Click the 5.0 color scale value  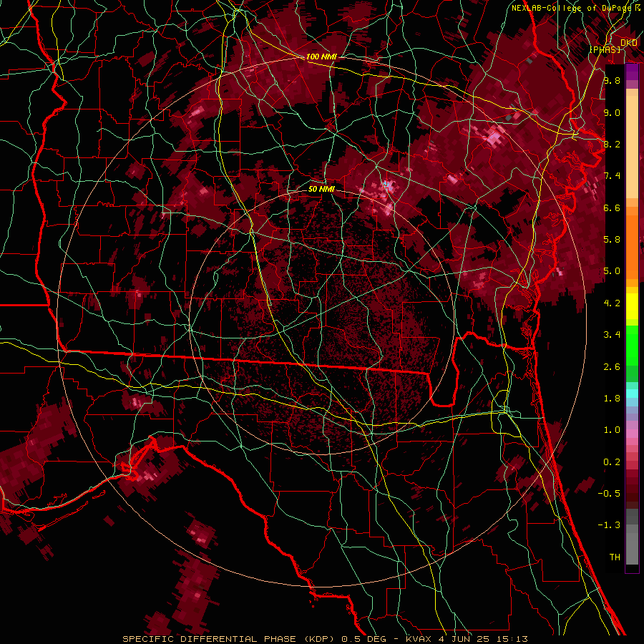(612, 271)
